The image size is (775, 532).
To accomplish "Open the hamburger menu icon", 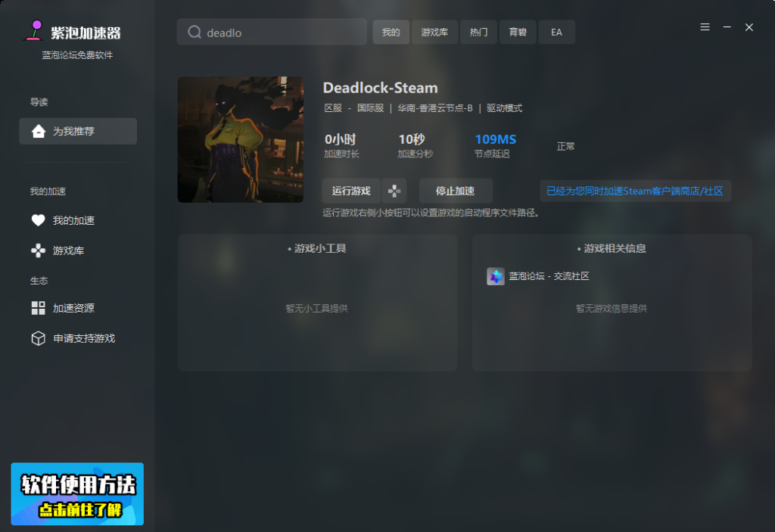I will coord(705,27).
